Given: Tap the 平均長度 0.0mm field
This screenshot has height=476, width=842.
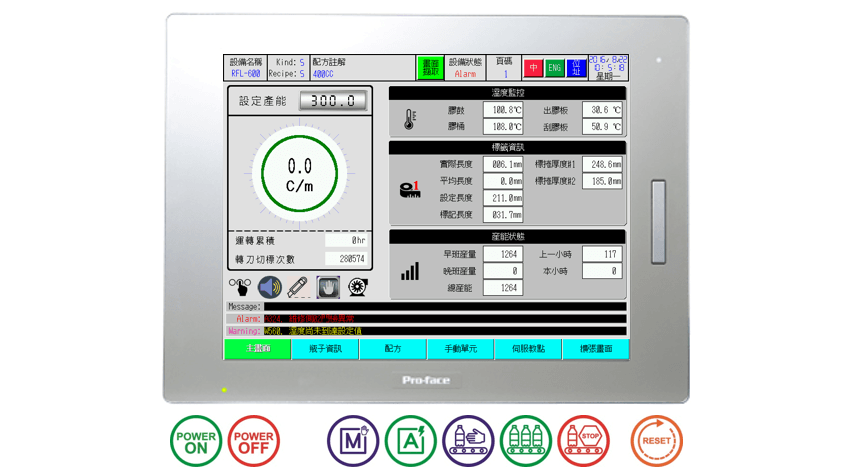Looking at the screenshot, I should 503,181.
